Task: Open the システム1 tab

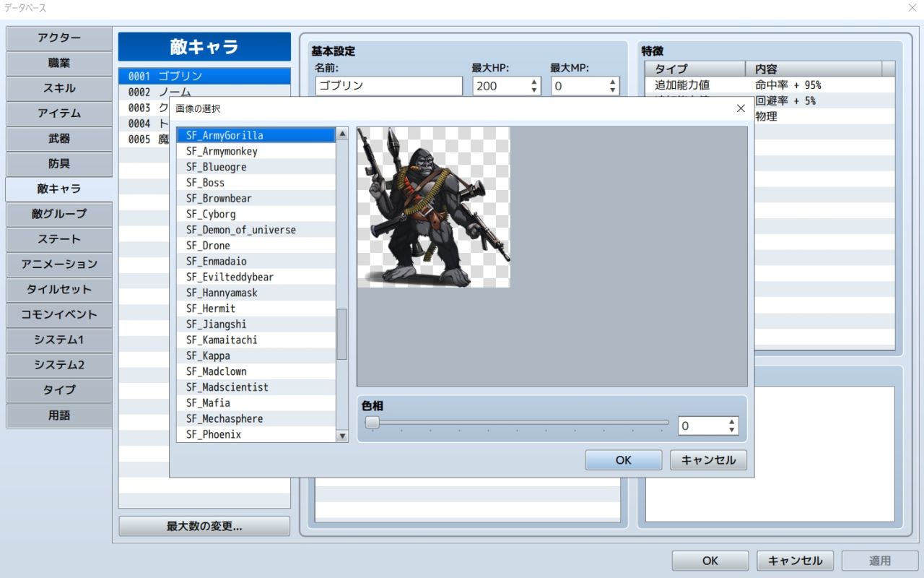Action: (59, 340)
